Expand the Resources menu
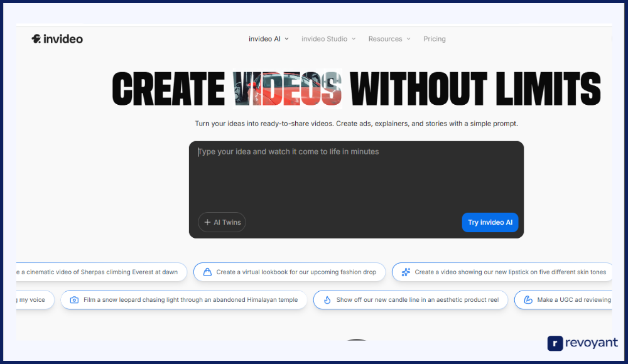This screenshot has height=364, width=628. 389,39
